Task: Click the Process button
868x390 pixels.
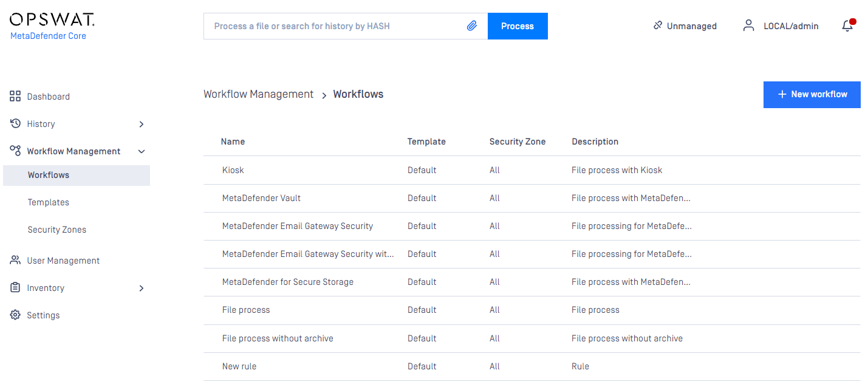Action: (518, 26)
